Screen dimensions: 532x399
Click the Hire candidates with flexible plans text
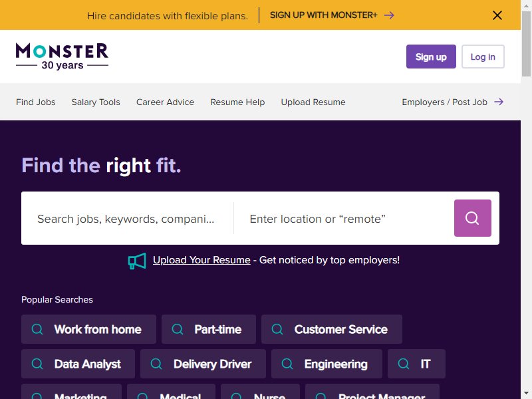point(168,15)
